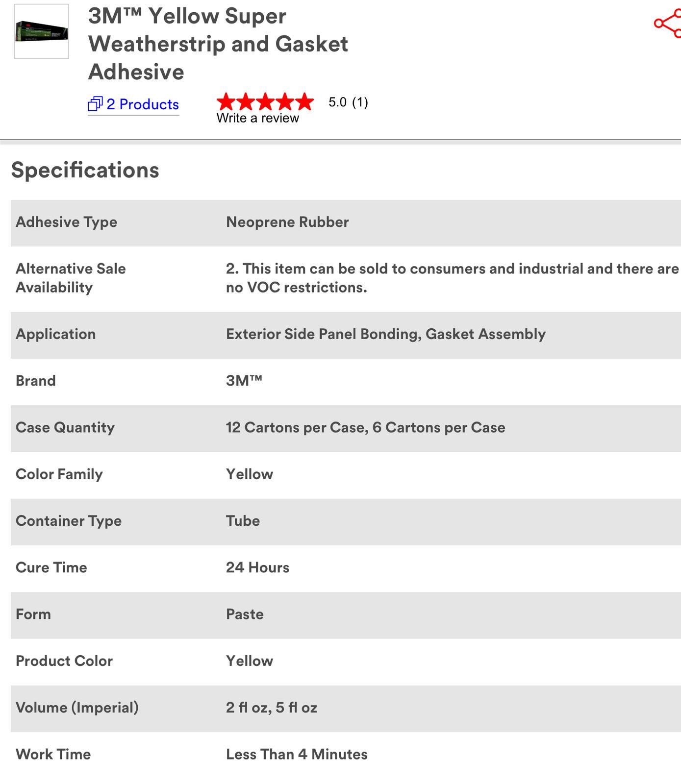The height and width of the screenshot is (784, 681).
Task: Click the stacked squares products icon
Action: [x=95, y=104]
